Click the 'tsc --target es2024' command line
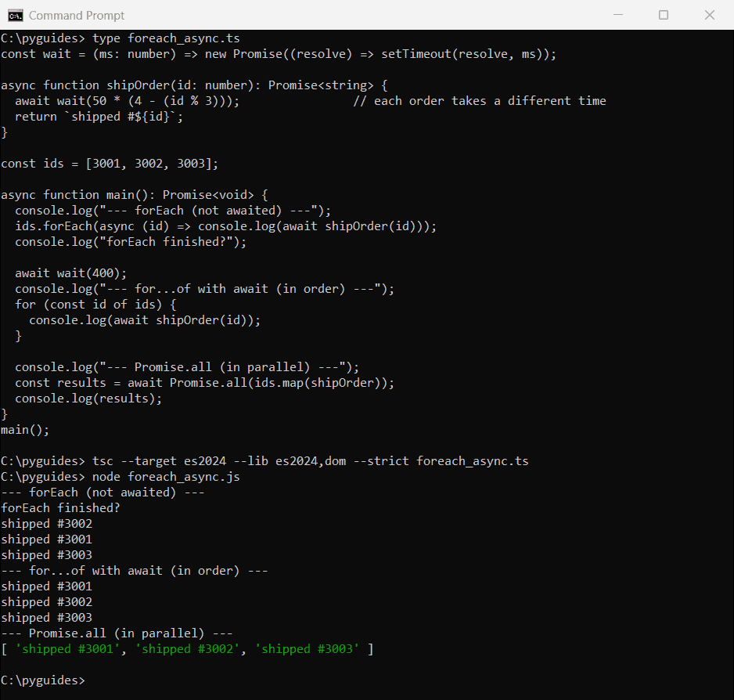The width and height of the screenshot is (734, 700). [x=264, y=461]
